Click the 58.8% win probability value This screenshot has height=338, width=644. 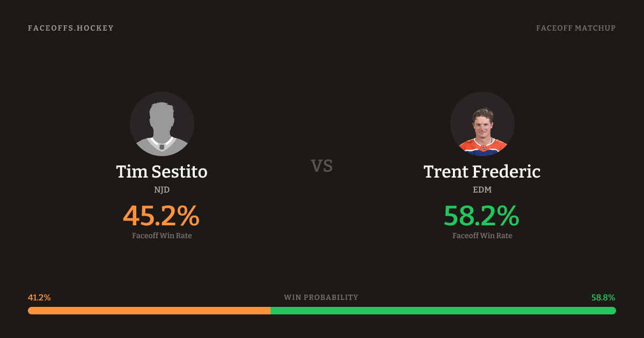click(x=603, y=298)
